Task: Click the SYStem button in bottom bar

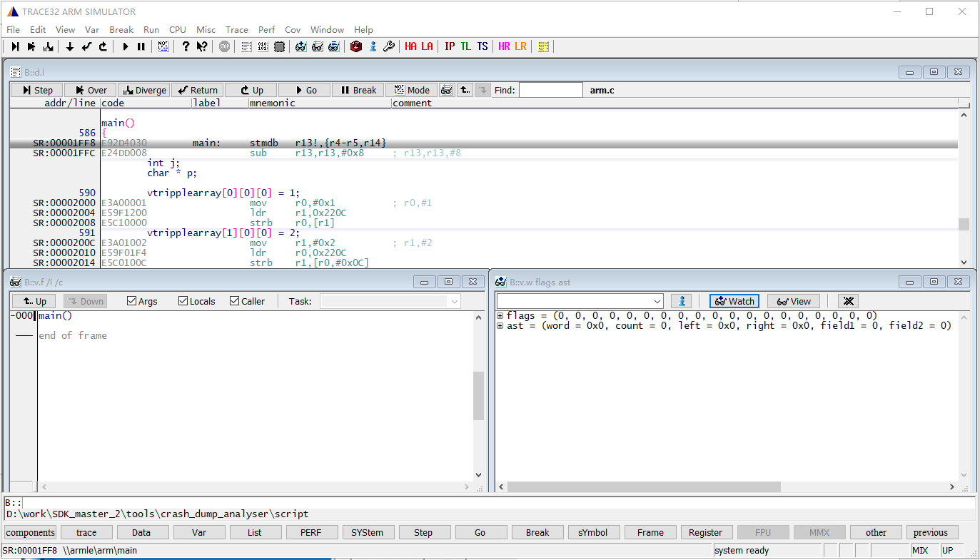Action: coord(368,532)
